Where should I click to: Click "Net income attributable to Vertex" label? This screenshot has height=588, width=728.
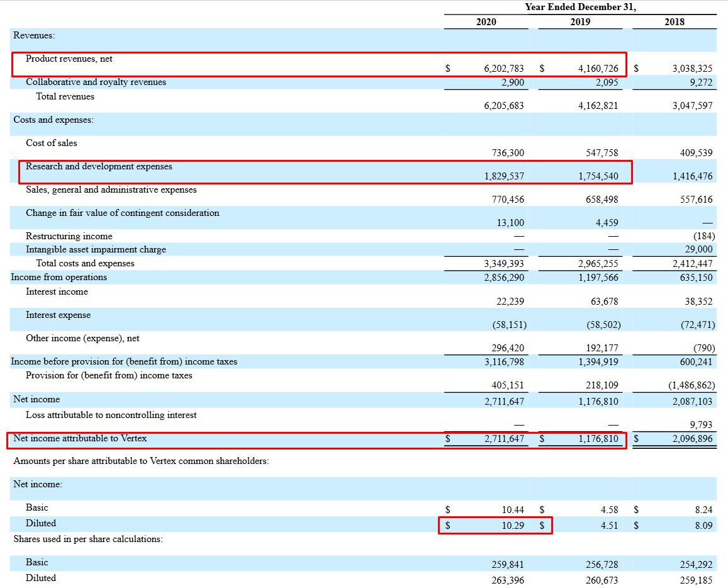[x=80, y=438]
